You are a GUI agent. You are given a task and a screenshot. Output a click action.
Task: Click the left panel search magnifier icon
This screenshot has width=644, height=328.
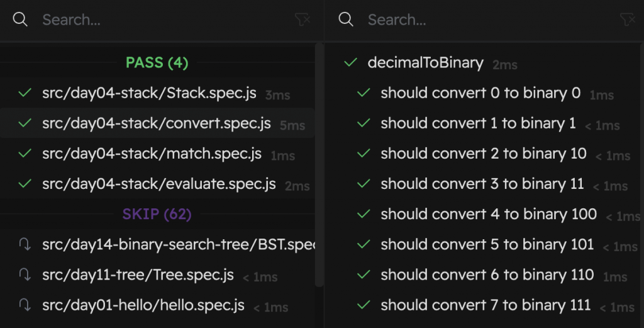20,20
